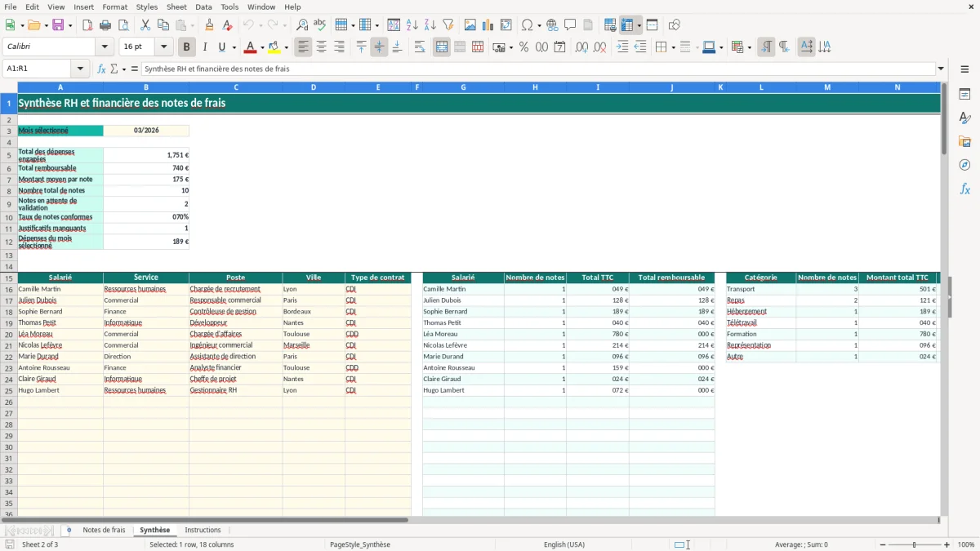Click the Sort Descending icon
Image resolution: width=980 pixels, height=551 pixels.
pos(430,25)
